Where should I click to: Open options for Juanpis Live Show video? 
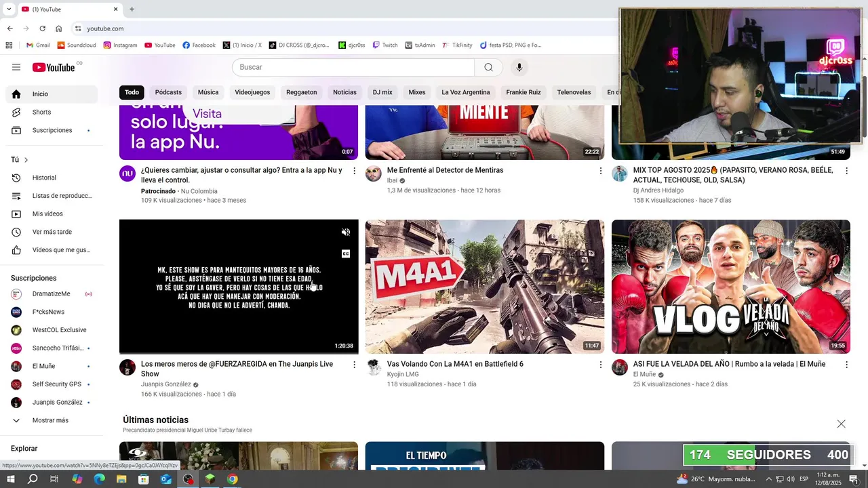354,365
